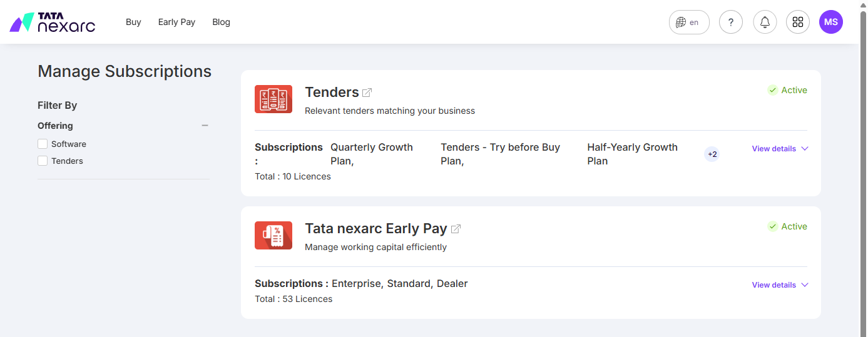Open the en language selector
The image size is (868, 337).
pyautogui.click(x=689, y=22)
